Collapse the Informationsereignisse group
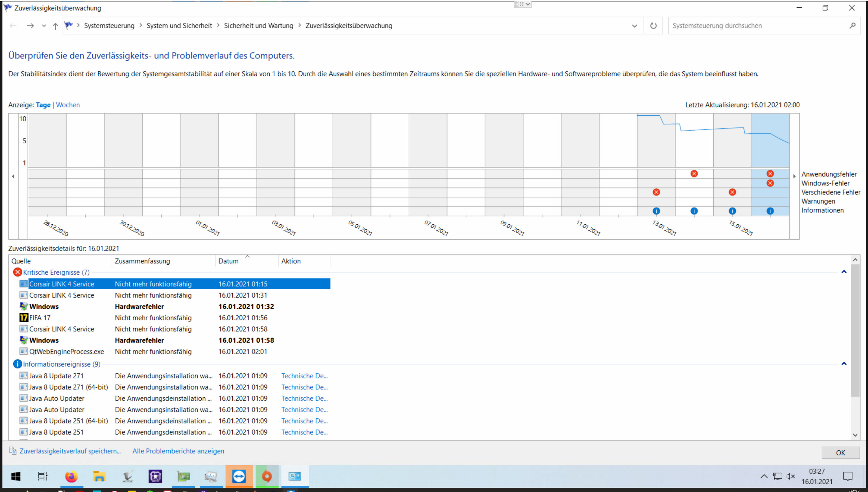The width and height of the screenshot is (868, 492). coord(844,364)
